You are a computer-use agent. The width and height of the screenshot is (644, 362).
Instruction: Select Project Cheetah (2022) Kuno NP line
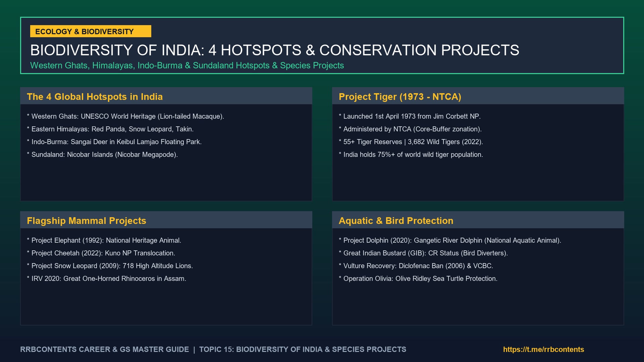tap(101, 253)
